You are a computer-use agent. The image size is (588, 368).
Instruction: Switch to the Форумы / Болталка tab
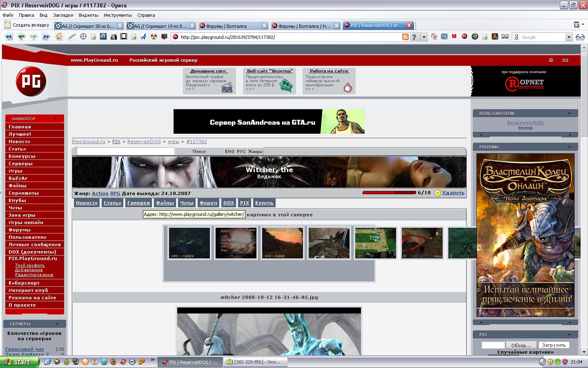click(x=233, y=26)
